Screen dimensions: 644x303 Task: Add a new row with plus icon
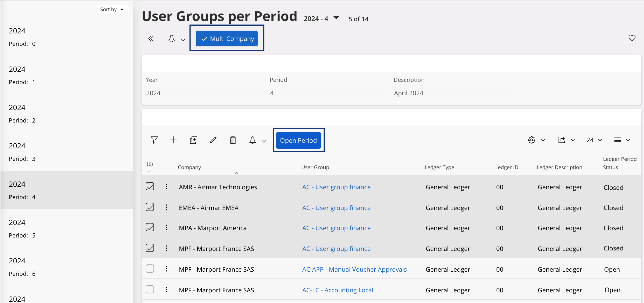coord(173,140)
